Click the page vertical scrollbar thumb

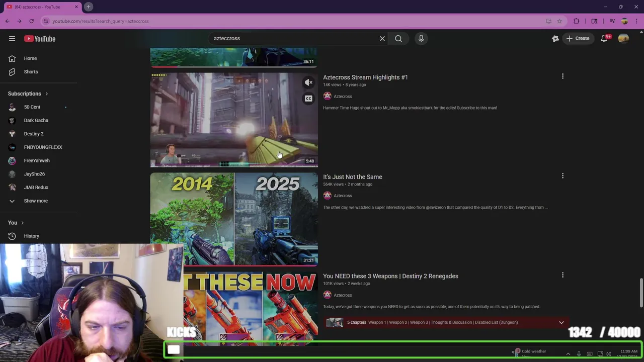(640, 292)
